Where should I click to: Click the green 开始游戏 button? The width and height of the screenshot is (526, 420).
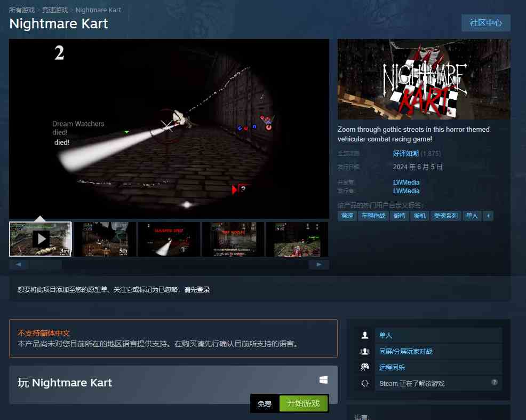coord(303,403)
